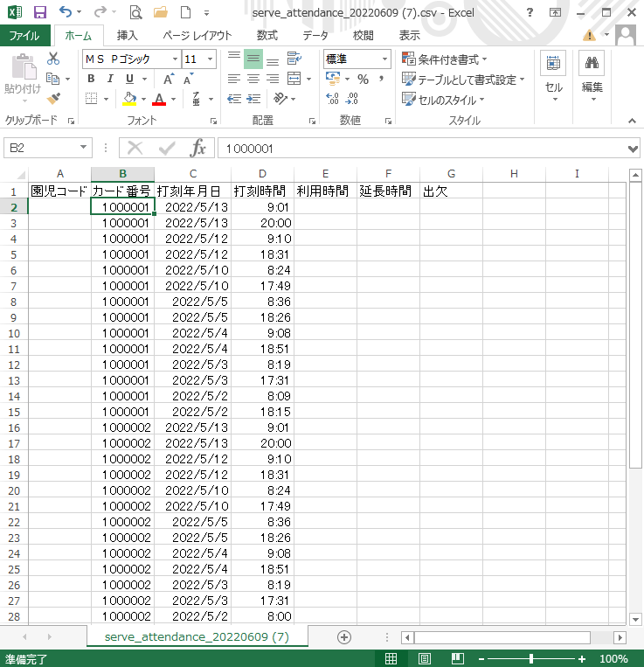Apply accounting number format

tap(333, 79)
